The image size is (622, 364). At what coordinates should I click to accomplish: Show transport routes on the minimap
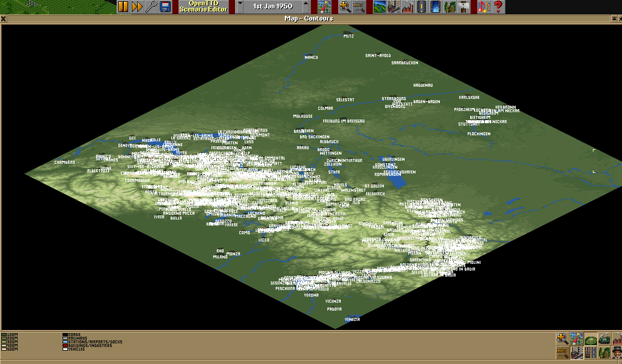click(590, 352)
